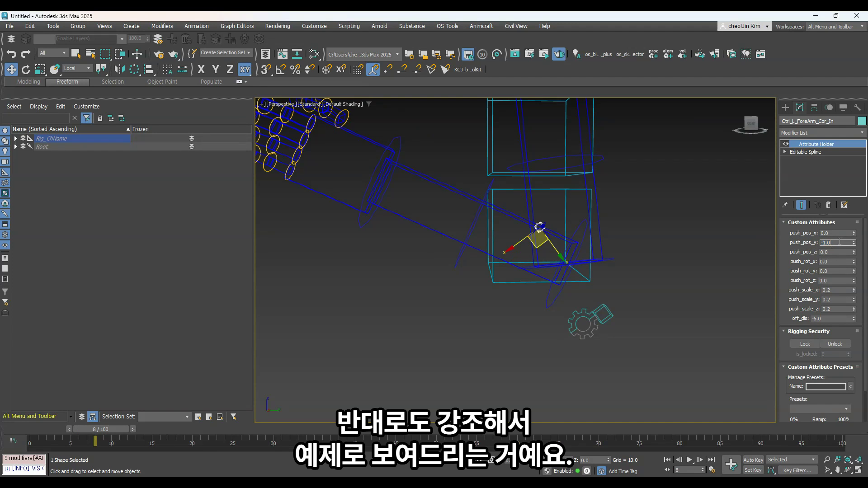
Task: Open the Modifier List dropdown
Action: click(823, 133)
